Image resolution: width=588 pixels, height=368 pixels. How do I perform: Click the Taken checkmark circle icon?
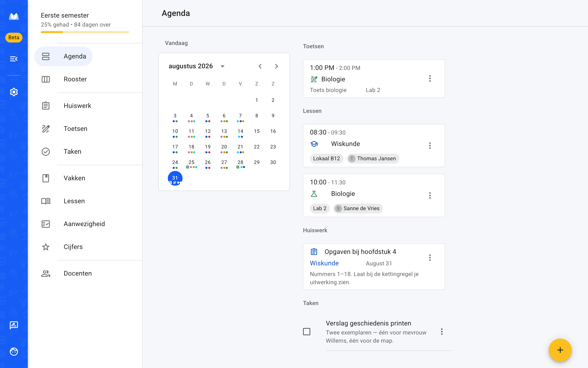46,151
